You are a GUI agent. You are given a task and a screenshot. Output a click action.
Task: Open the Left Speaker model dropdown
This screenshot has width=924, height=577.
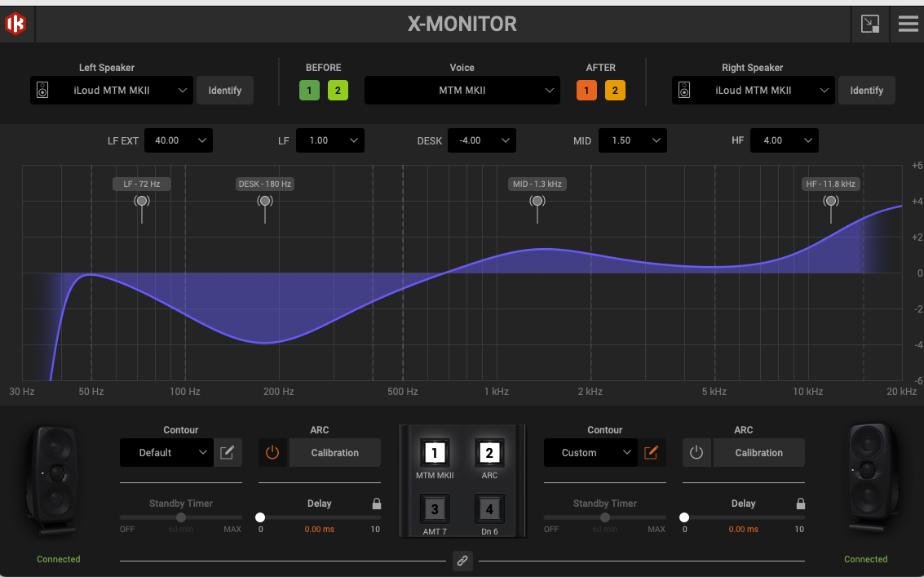click(x=112, y=91)
